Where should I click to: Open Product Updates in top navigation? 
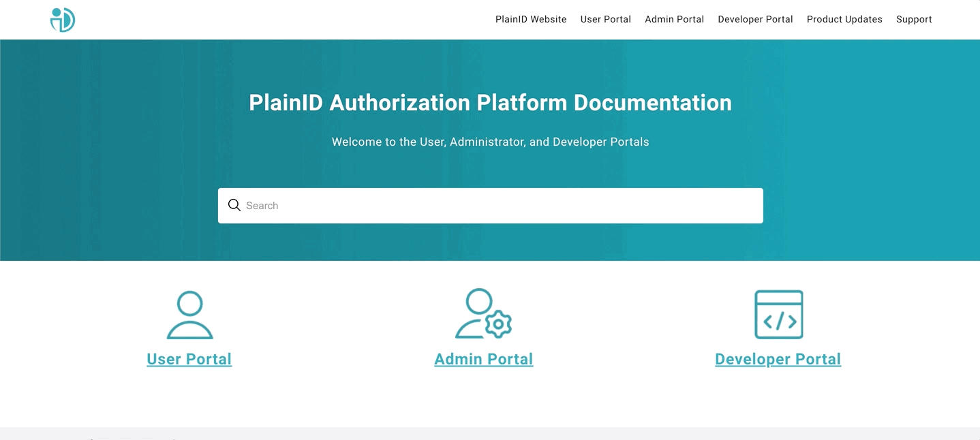(x=844, y=19)
